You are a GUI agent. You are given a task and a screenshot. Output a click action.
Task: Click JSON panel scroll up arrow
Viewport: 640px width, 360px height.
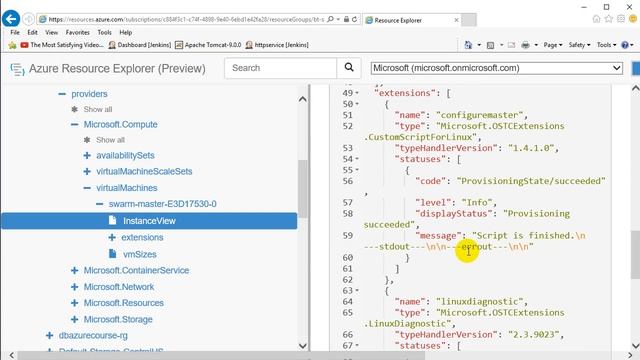pyautogui.click(x=635, y=88)
